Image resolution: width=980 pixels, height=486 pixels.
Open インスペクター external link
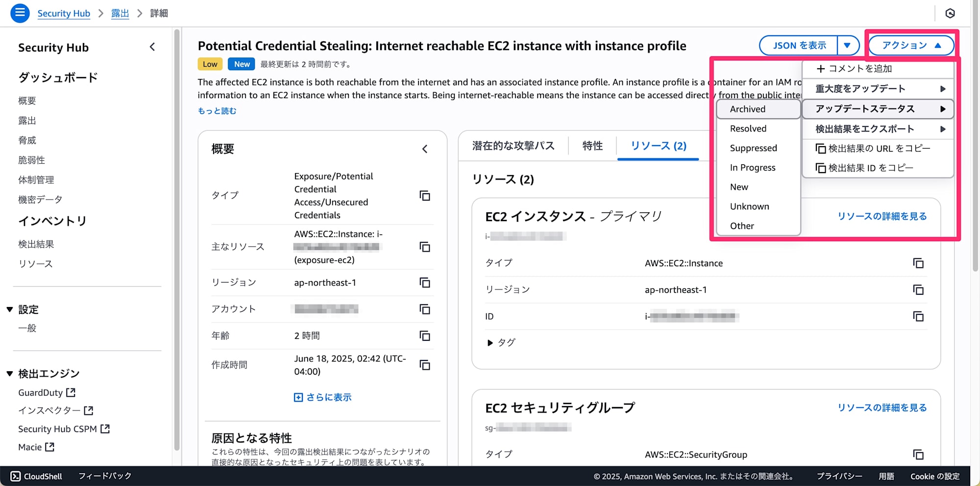tap(55, 410)
